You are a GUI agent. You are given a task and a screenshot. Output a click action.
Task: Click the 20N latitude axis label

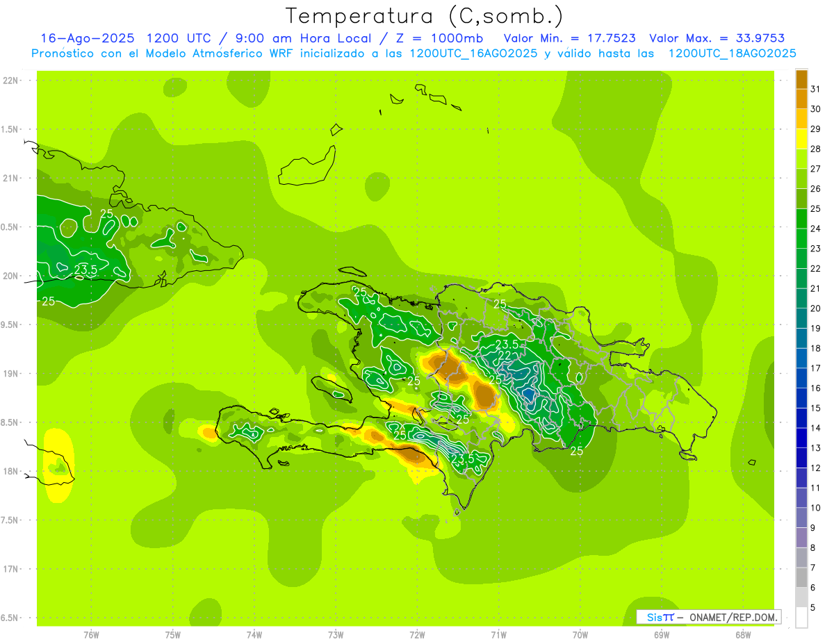[12, 276]
